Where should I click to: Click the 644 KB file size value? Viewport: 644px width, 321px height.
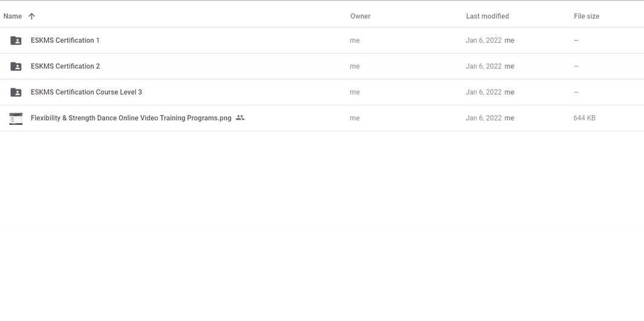pyautogui.click(x=584, y=118)
